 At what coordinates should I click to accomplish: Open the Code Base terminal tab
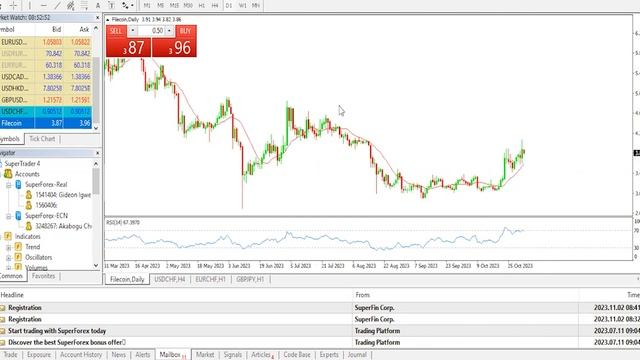pos(297,355)
